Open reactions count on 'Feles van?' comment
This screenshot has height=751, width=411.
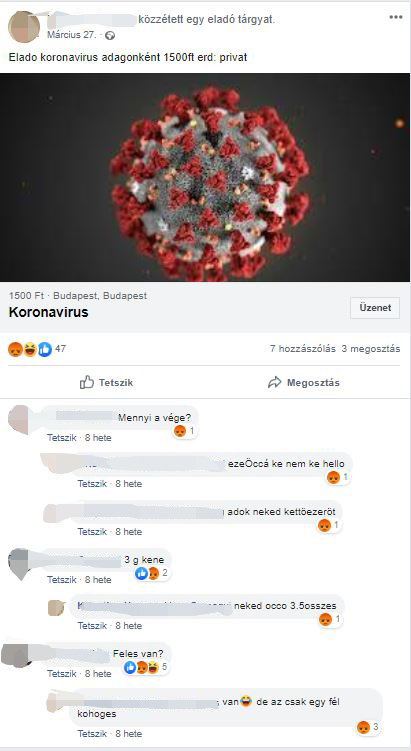click(x=146, y=667)
